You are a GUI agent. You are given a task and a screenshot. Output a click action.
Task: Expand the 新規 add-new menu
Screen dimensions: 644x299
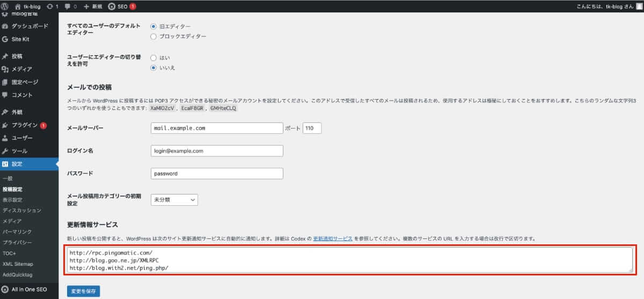pyautogui.click(x=93, y=6)
